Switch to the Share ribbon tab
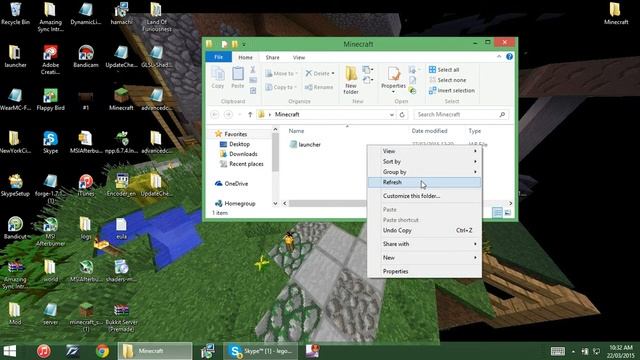The height and width of the screenshot is (360, 640). pyautogui.click(x=272, y=58)
